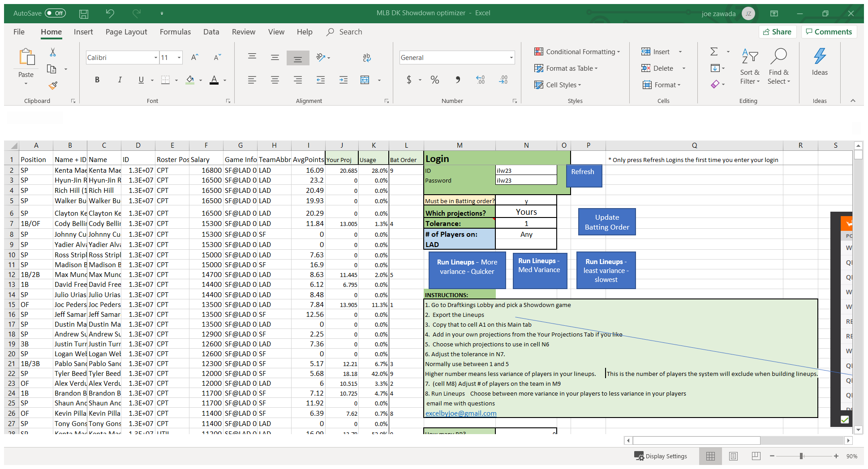
Task: Open the File tab
Action: point(19,32)
